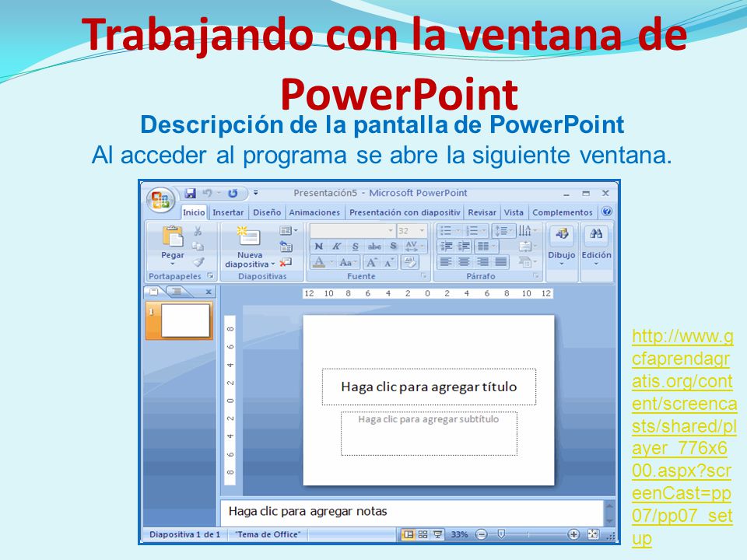Open the Presentación con diapositivas tab
The height and width of the screenshot is (560, 747).
pyautogui.click(x=405, y=212)
